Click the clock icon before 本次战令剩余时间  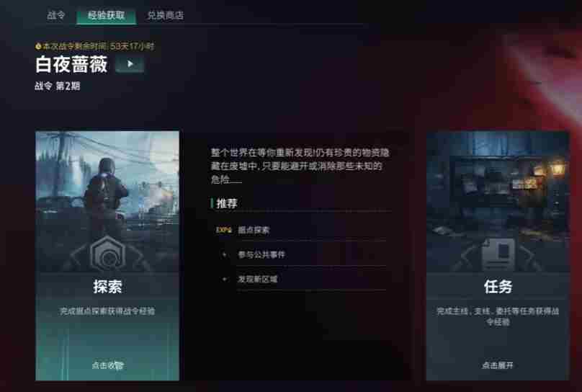38,46
